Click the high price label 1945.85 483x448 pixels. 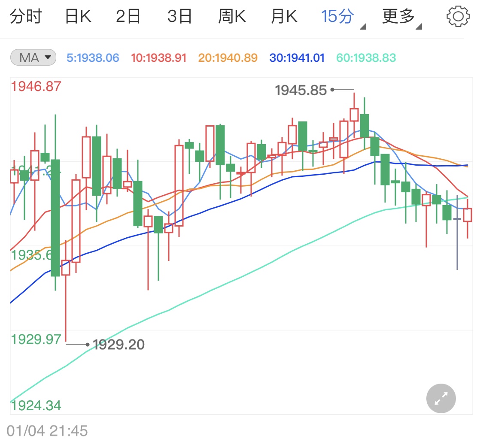(x=301, y=90)
